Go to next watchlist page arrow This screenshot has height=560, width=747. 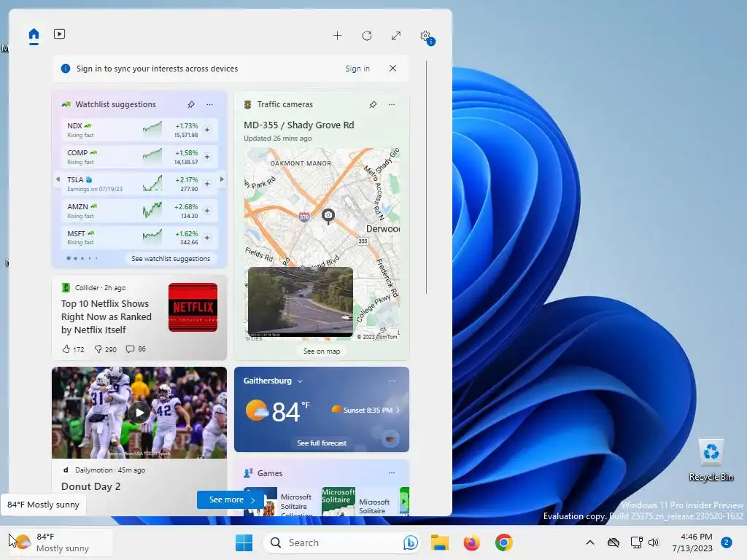pyautogui.click(x=222, y=179)
